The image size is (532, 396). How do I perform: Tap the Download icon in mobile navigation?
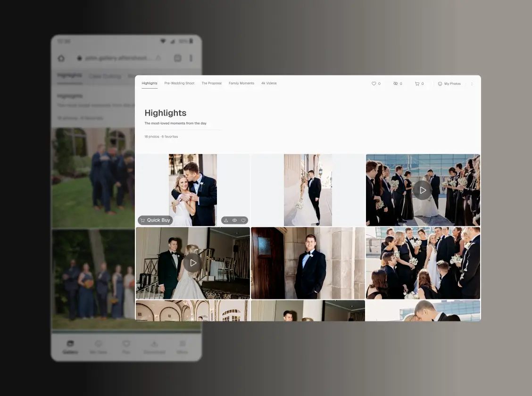click(x=154, y=346)
